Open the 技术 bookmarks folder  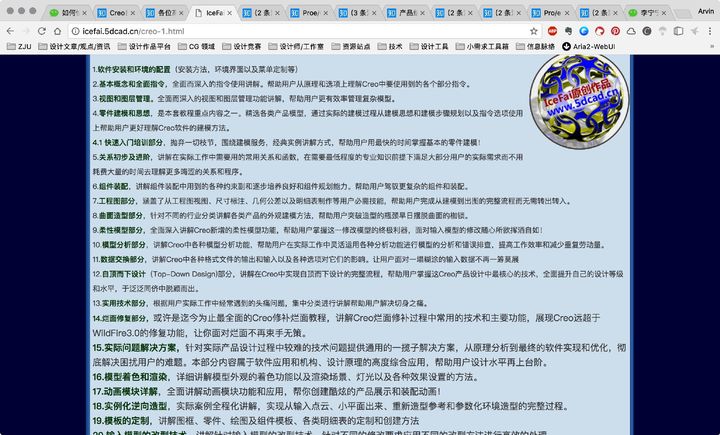coord(390,46)
